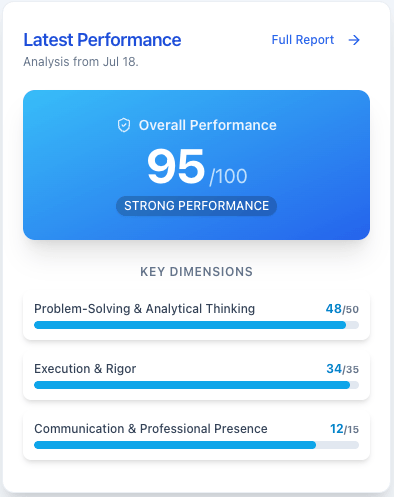Click the shield checkmark icon

[124, 125]
